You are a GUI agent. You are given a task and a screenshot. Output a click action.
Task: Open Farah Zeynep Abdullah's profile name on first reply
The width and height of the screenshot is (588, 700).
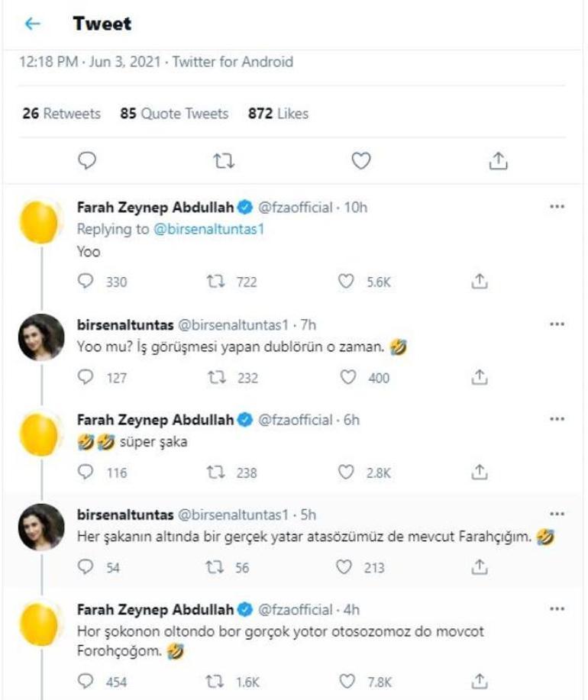tap(155, 208)
